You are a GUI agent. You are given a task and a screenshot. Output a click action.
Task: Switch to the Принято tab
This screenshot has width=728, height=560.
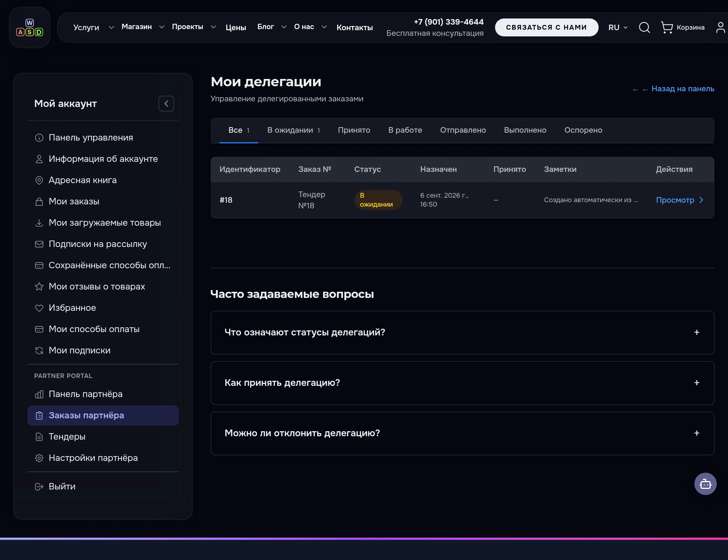tap(354, 130)
